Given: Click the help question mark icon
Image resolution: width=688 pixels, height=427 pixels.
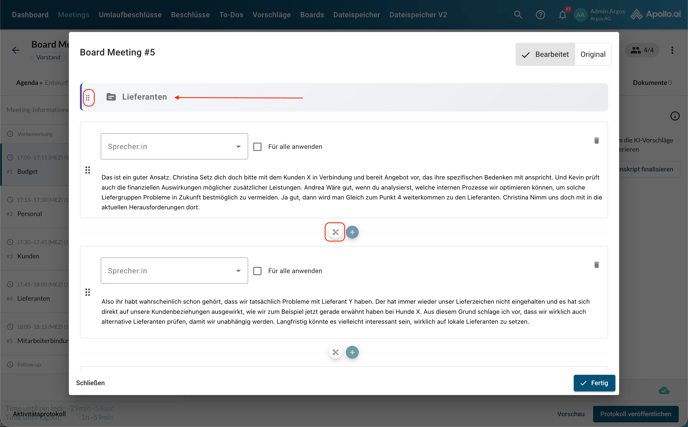Looking at the screenshot, I should [x=540, y=15].
